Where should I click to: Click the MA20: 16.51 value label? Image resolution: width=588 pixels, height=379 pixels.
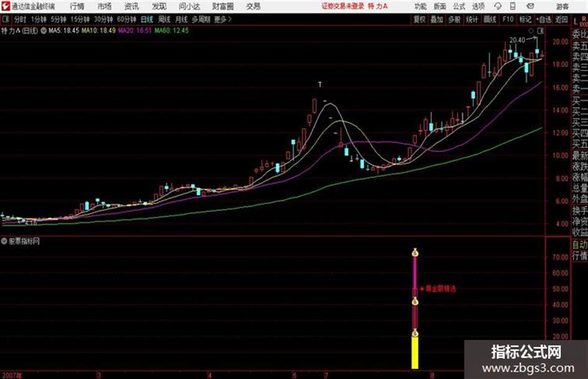pos(135,30)
